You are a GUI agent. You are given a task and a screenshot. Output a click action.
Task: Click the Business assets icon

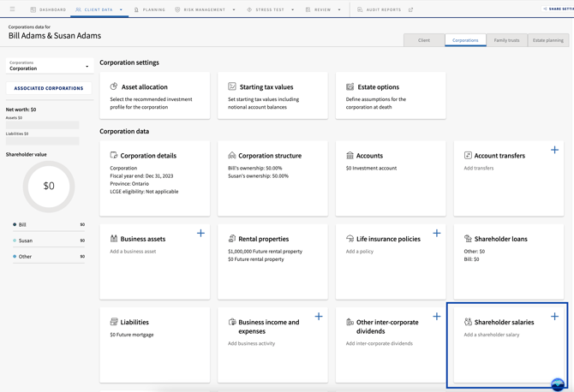[x=114, y=239]
